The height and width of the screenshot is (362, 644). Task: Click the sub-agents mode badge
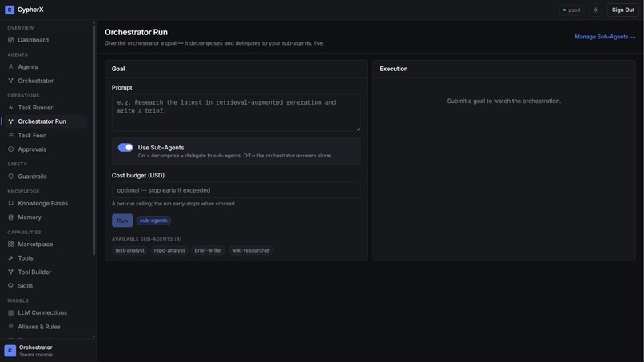(x=153, y=221)
